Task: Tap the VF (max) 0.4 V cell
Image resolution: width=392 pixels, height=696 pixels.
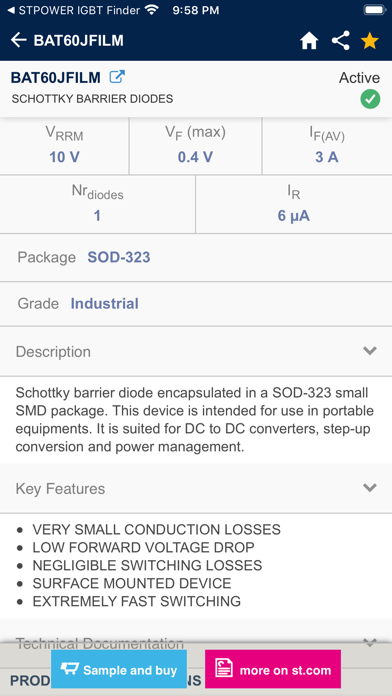Action: click(x=195, y=146)
